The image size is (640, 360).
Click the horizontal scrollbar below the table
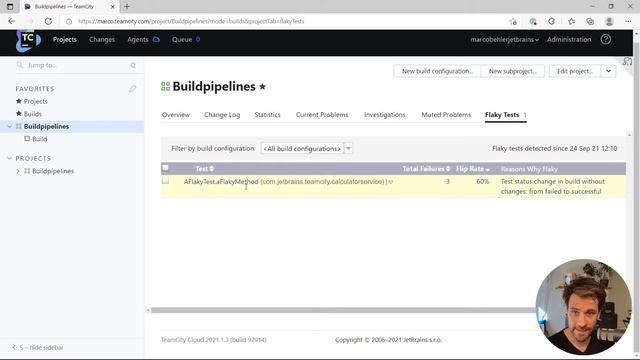tap(343, 310)
